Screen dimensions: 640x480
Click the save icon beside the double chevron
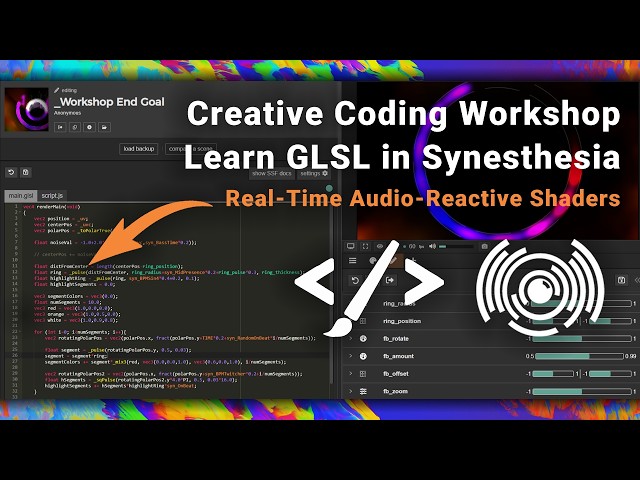click(621, 280)
